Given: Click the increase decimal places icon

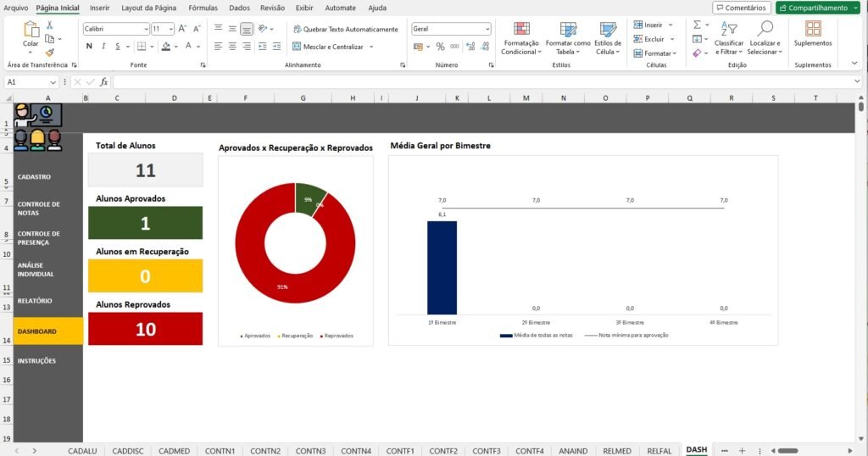Looking at the screenshot, I should (x=470, y=47).
